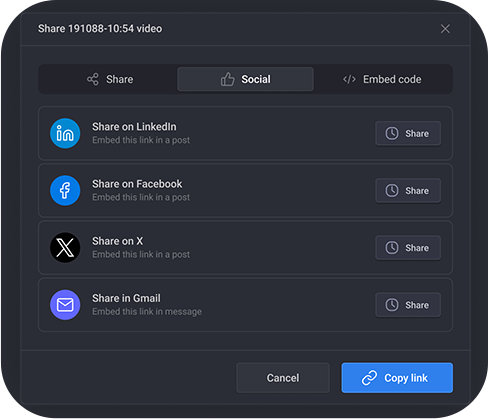The image size is (488, 419).
Task: Click the Facebook logo icon
Action: (65, 190)
